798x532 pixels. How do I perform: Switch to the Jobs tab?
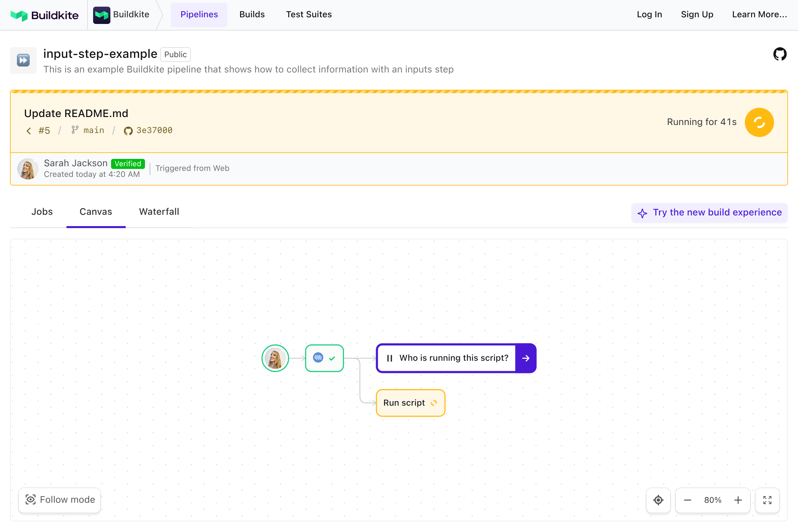(42, 212)
